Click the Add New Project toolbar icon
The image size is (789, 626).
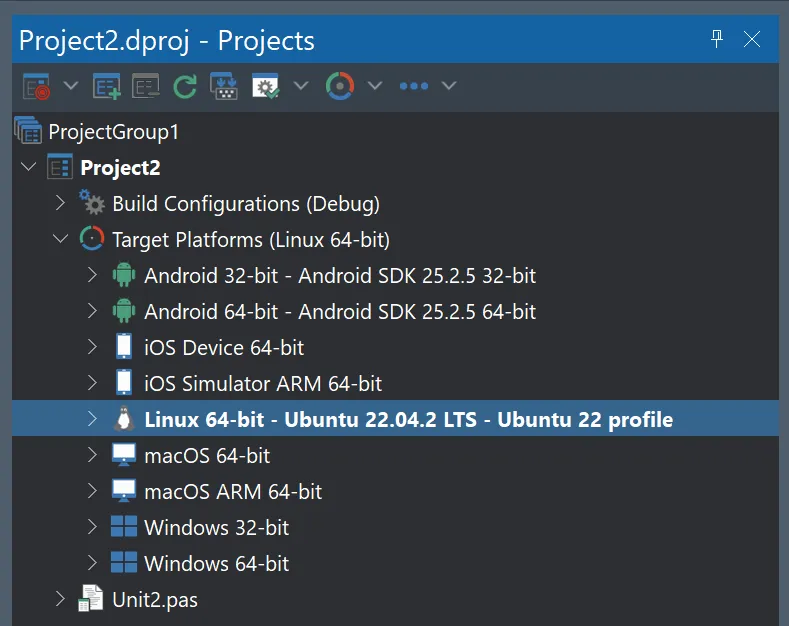107,86
